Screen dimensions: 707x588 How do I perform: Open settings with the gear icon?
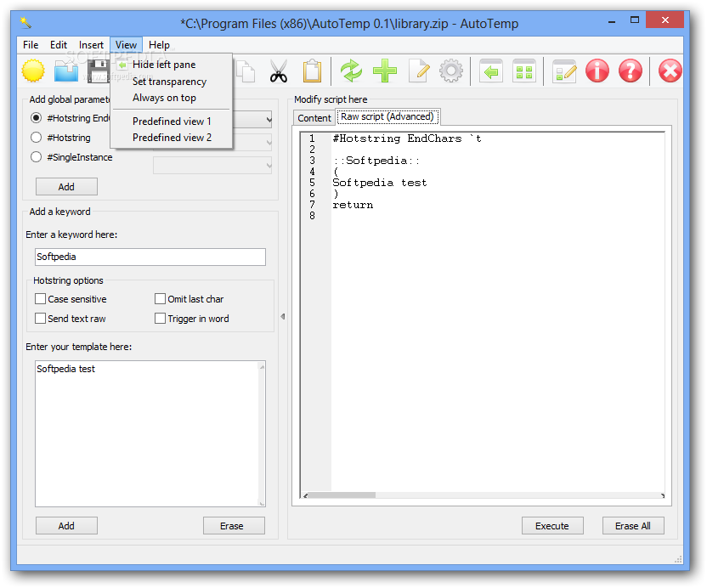(x=451, y=71)
